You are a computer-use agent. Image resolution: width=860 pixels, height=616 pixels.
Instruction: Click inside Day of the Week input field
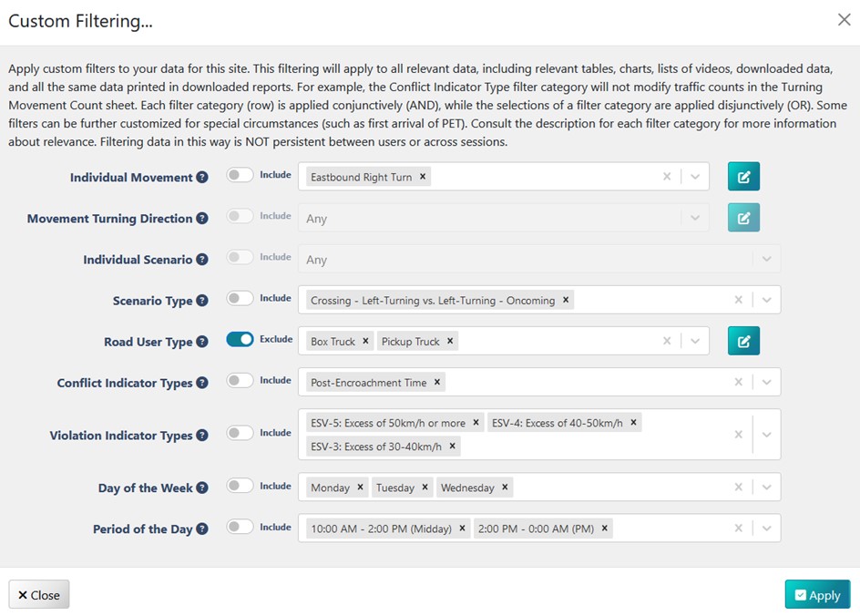(x=619, y=488)
